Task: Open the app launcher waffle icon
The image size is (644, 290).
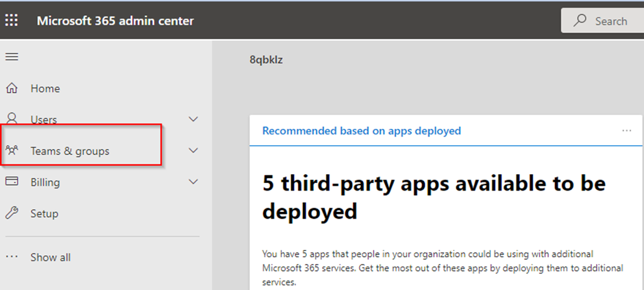Action: click(x=12, y=21)
